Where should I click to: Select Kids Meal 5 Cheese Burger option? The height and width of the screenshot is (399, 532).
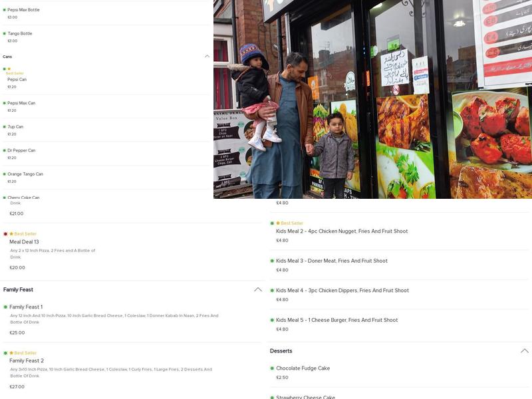pos(399,325)
